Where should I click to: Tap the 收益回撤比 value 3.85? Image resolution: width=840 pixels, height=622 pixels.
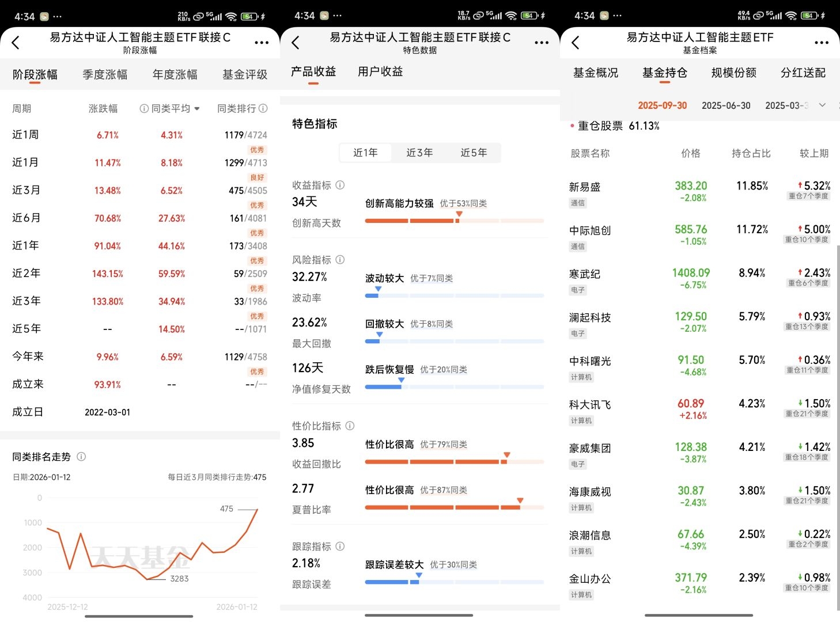coord(303,443)
